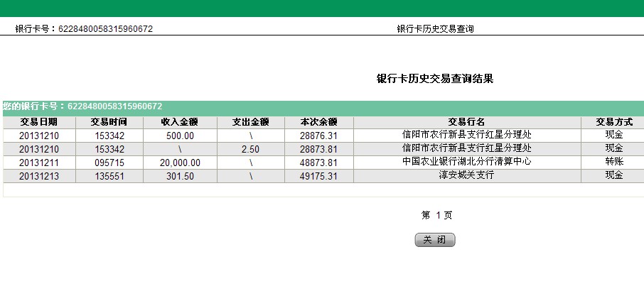Screen dimensions: 644x286
Task: Click the 收入金额 column header
Action: click(x=179, y=122)
